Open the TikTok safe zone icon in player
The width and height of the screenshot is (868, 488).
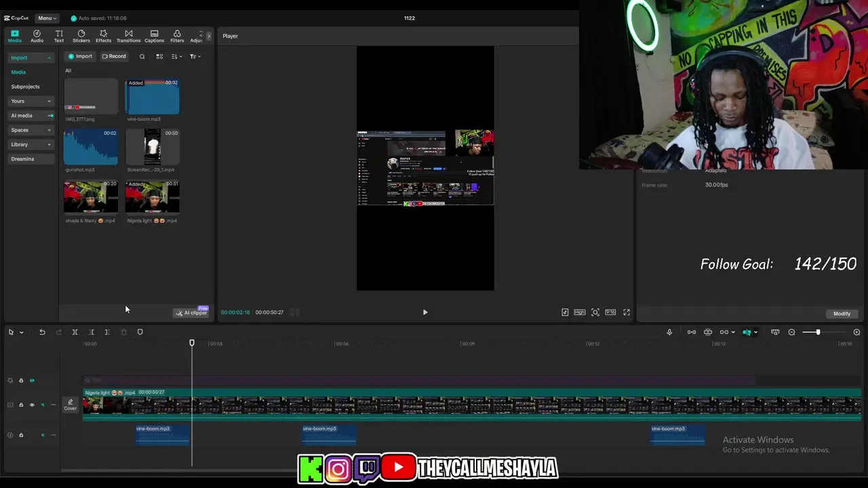click(x=565, y=312)
